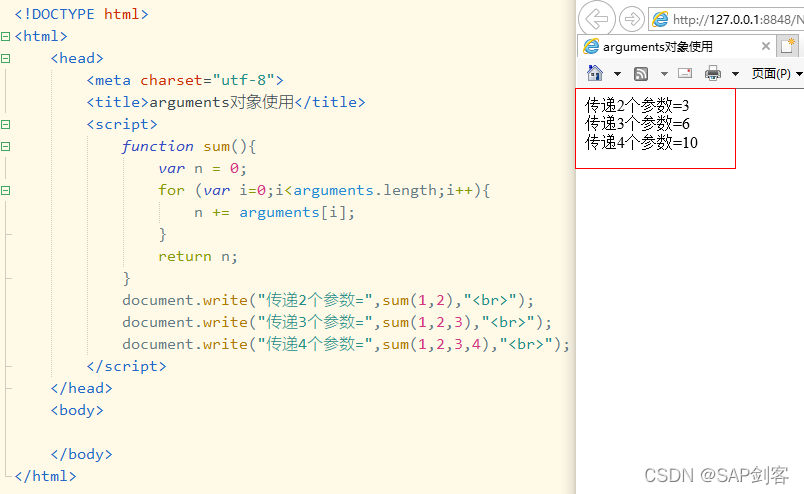The width and height of the screenshot is (804, 494).
Task: Click the opening <body> tag
Action: click(77, 410)
